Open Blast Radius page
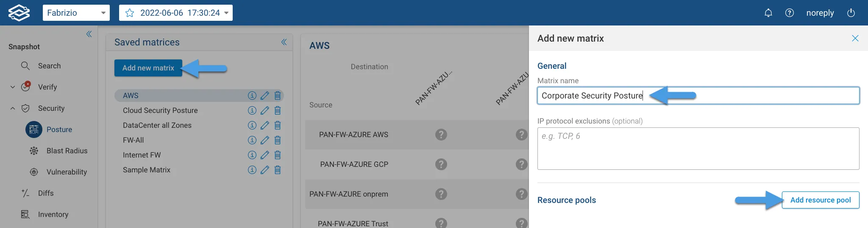This screenshot has height=228, width=868. click(67, 151)
